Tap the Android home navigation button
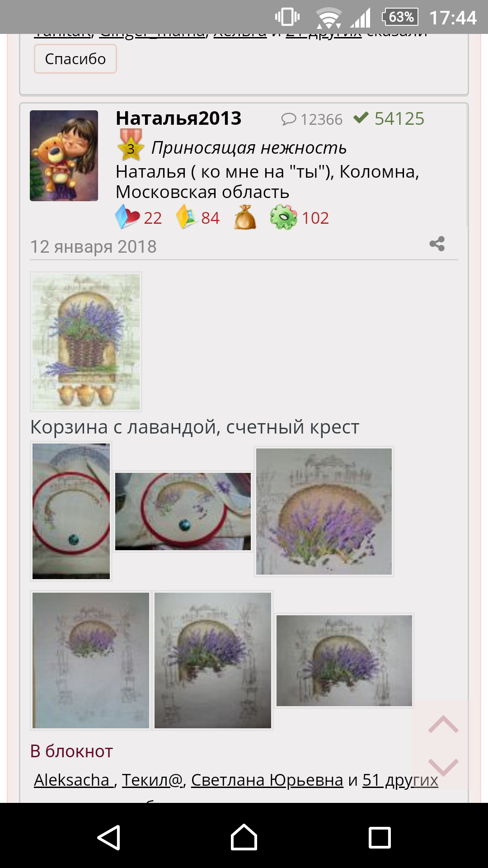Image resolution: width=488 pixels, height=868 pixels. (244, 837)
